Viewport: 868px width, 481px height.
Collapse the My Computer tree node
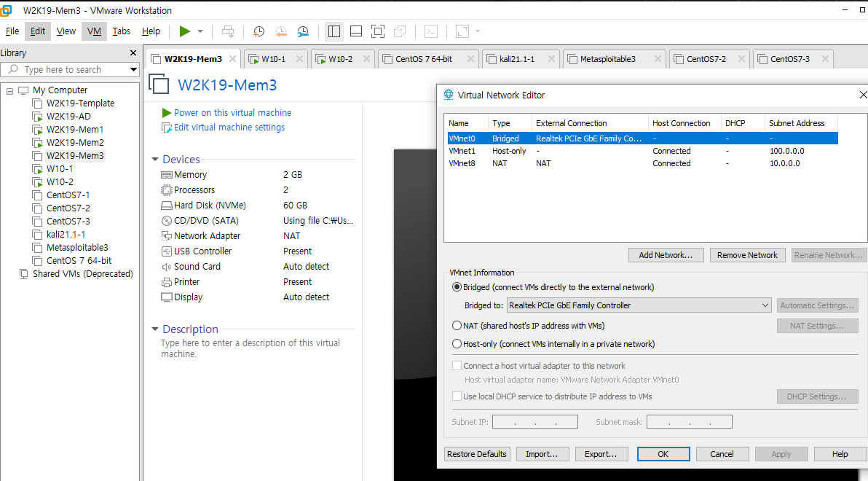point(9,90)
